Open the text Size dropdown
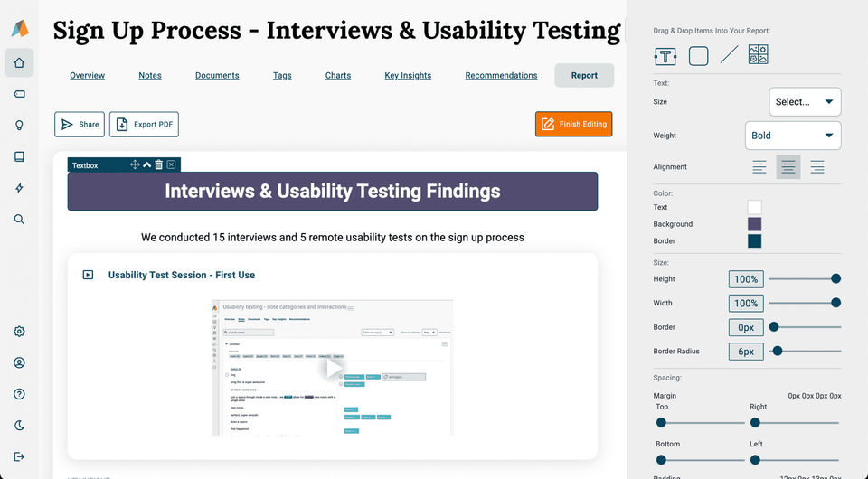 pyautogui.click(x=805, y=102)
